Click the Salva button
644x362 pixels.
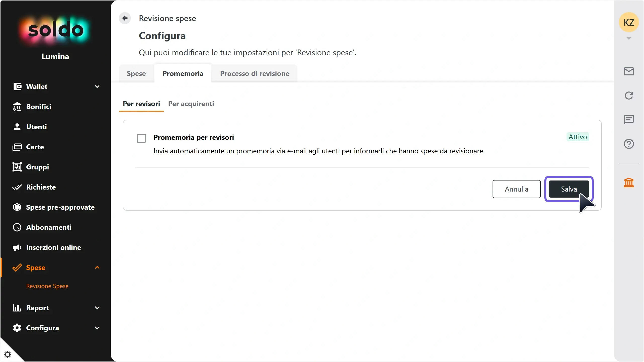tap(569, 189)
